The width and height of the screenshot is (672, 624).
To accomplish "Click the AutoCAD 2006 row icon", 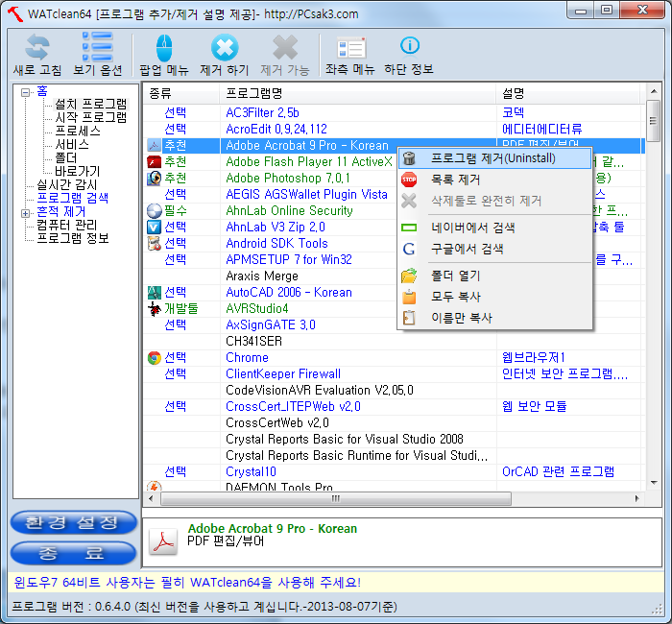I will (x=154, y=292).
